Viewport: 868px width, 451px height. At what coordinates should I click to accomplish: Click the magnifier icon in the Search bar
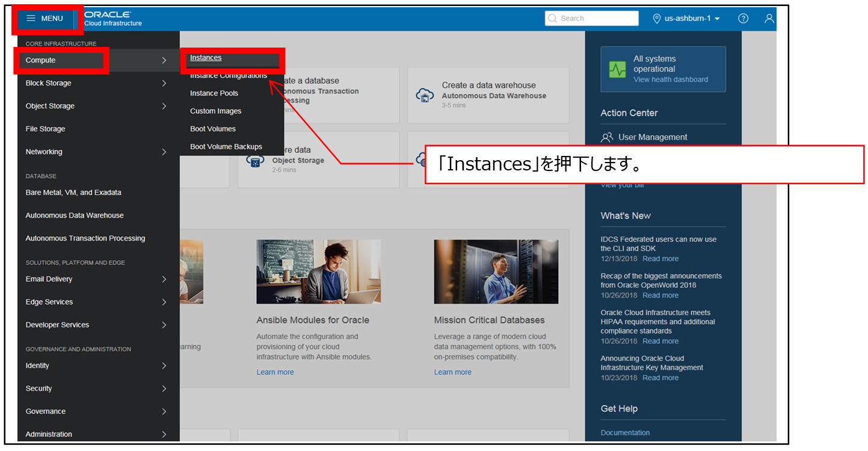point(552,18)
